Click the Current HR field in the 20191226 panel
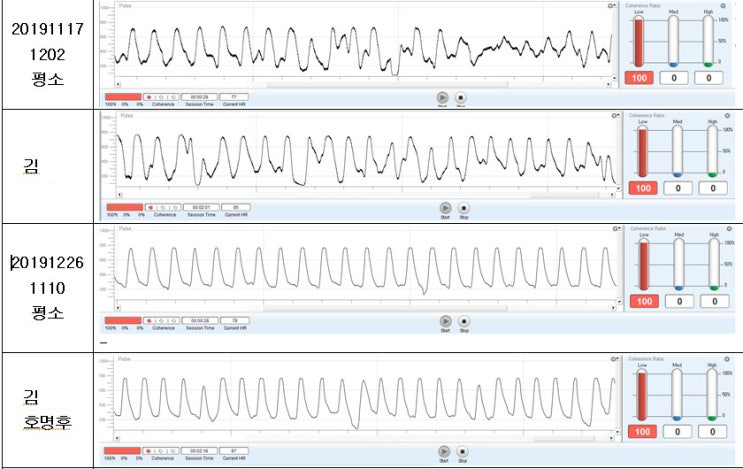 (x=235, y=321)
